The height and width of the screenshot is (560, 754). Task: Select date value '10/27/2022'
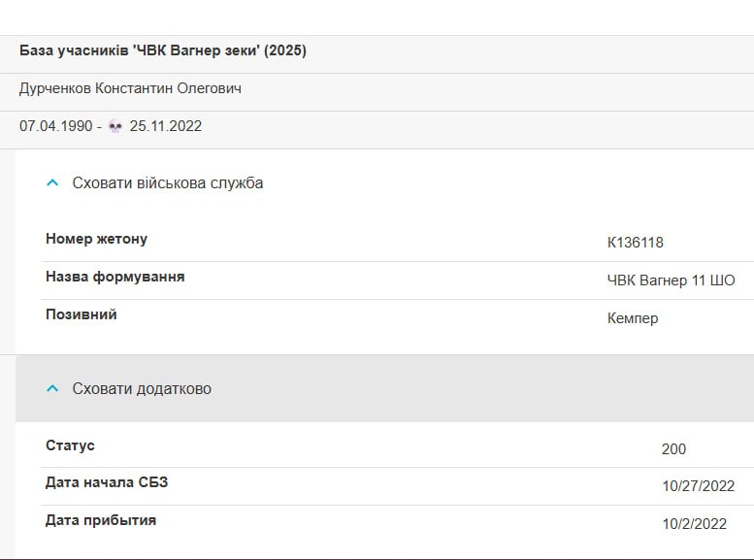(699, 486)
